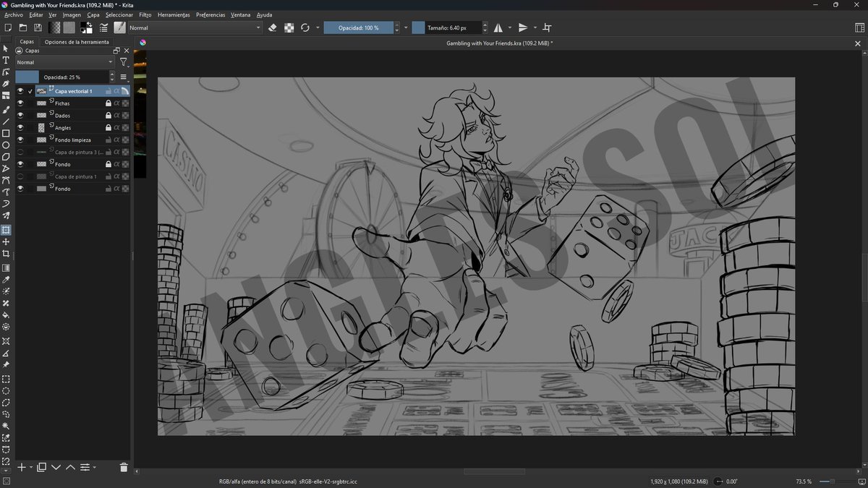Hide the Capa vectorial 1 layer
The width and height of the screenshot is (868, 488).
(x=20, y=91)
